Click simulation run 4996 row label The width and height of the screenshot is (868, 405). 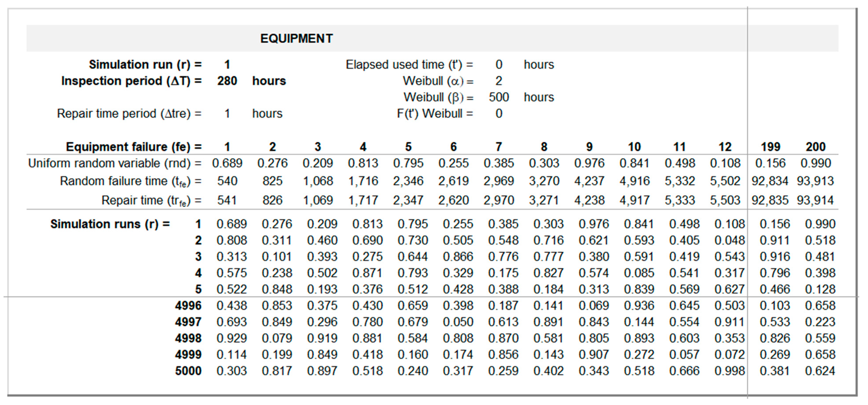(189, 305)
